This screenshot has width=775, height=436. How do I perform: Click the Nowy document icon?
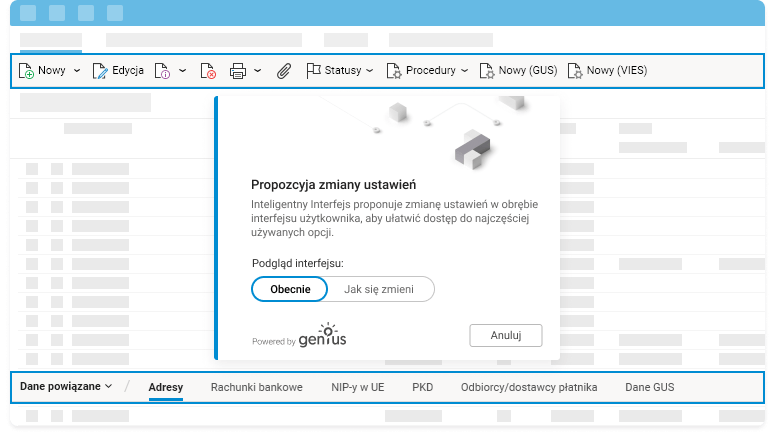(28, 71)
